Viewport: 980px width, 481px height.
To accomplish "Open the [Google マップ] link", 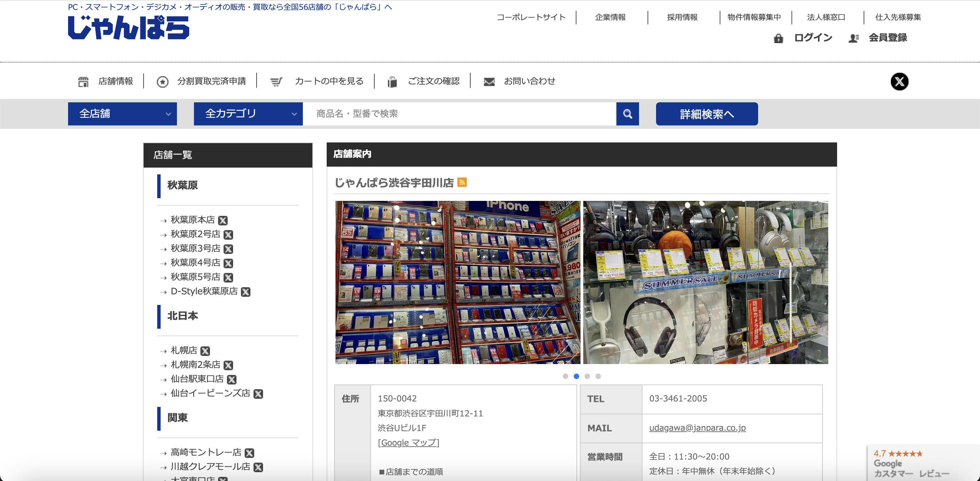I will [x=409, y=443].
